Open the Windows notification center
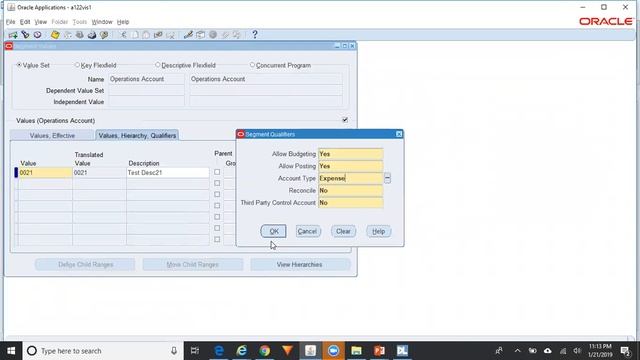Image resolution: width=640 pixels, height=360 pixels. click(626, 351)
